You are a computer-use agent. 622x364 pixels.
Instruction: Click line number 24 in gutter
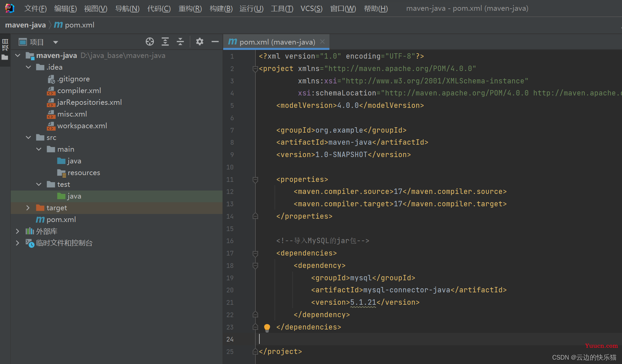230,339
